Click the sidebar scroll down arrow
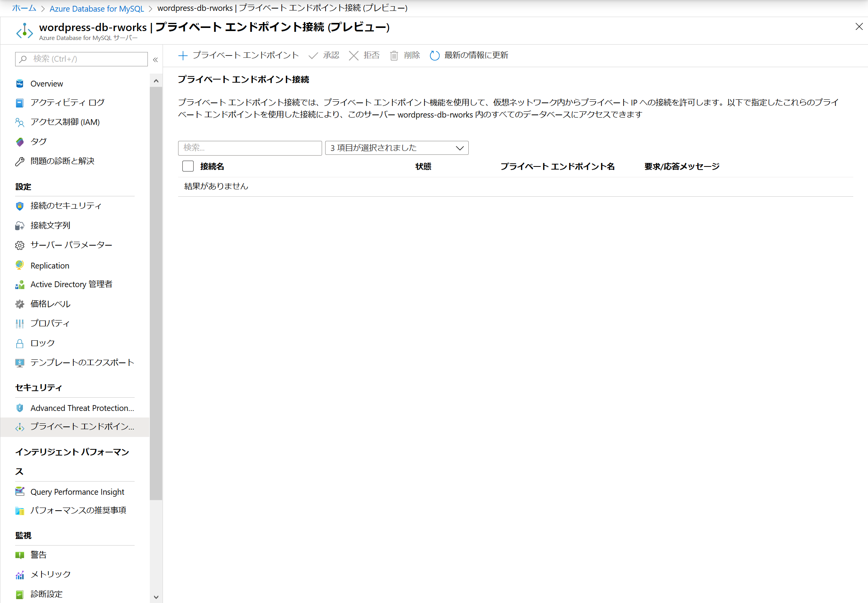The width and height of the screenshot is (868, 603). 156,597
